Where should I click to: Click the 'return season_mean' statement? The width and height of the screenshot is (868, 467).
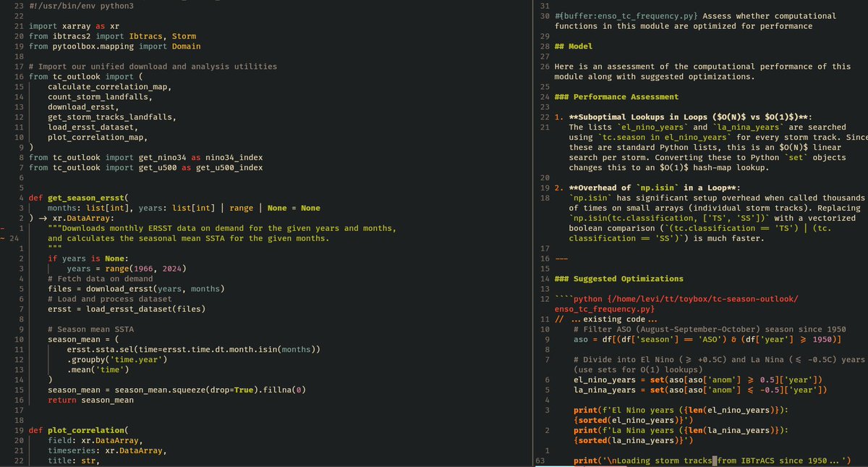click(x=90, y=400)
